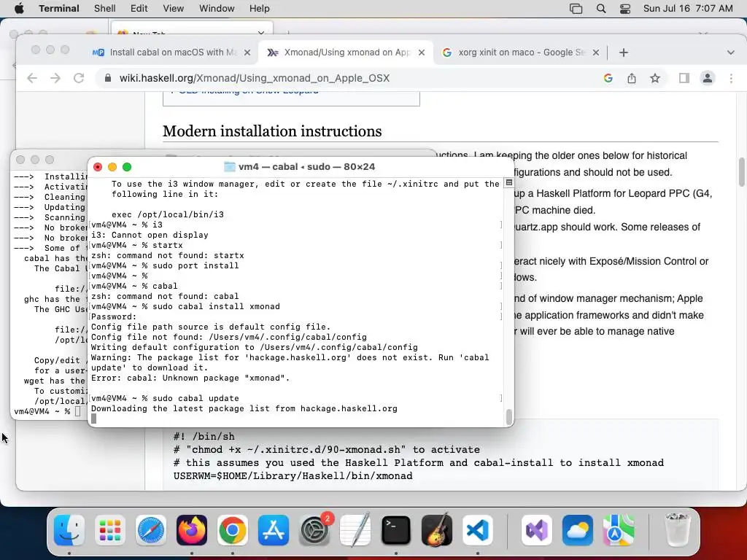Screen dimensions: 747x560
Task: Open the Chrome profile avatar
Action: coord(708,78)
